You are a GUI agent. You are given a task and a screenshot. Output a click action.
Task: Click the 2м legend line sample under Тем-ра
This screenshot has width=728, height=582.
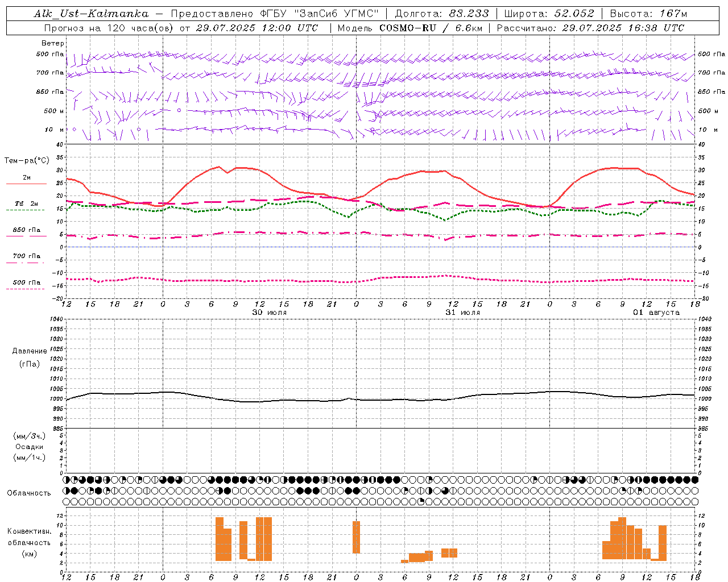tap(26, 184)
